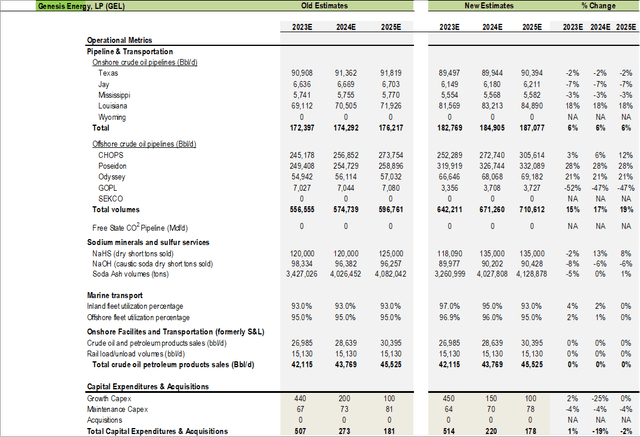The image size is (640, 437).
Task: Select Growth Capex old 2023E value 440
Action: (x=300, y=398)
